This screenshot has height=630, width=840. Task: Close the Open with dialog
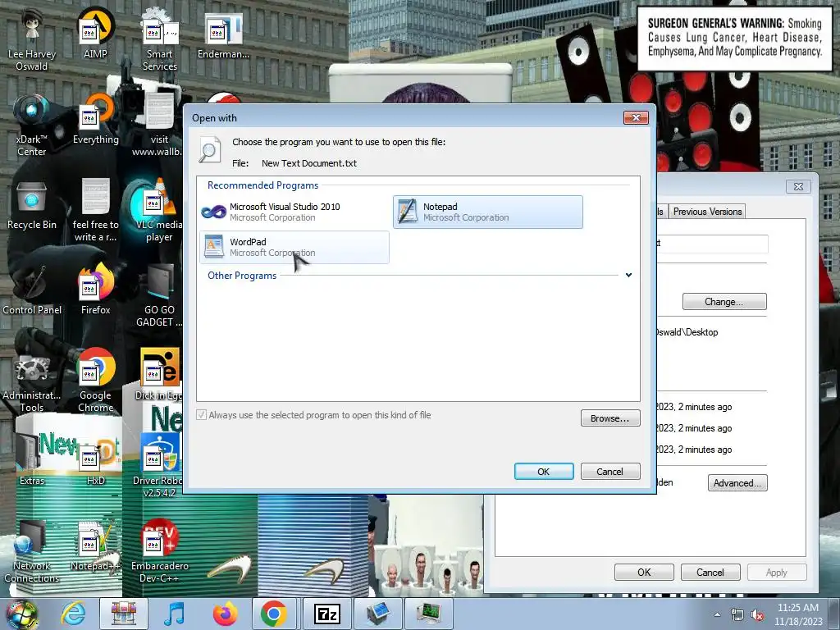(x=636, y=117)
